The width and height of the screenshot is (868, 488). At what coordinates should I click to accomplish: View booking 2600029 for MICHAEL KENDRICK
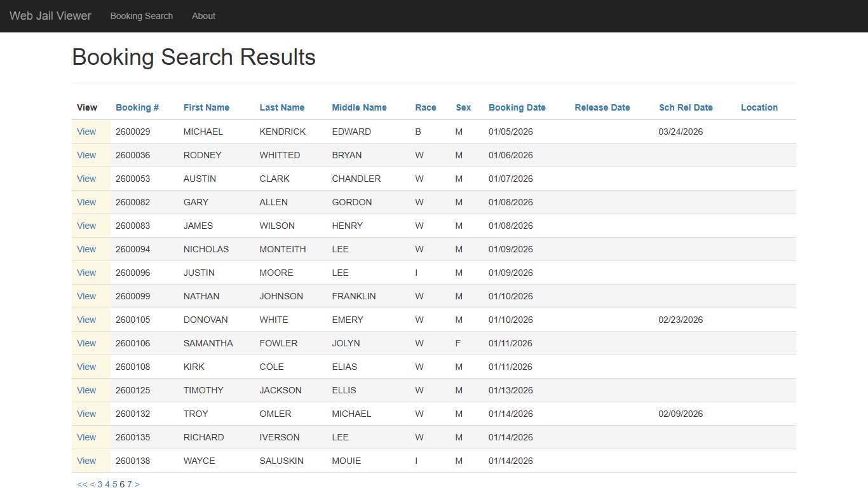(86, 132)
